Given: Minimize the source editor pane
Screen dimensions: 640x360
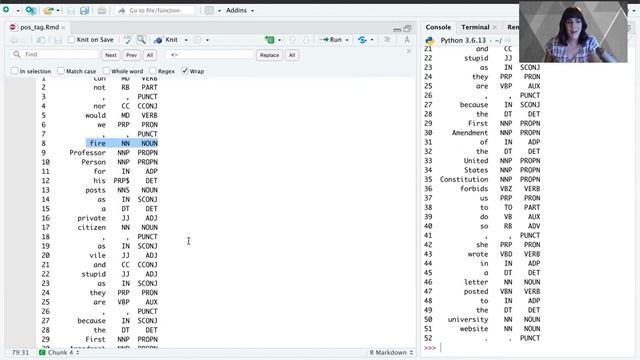Looking at the screenshot, I should point(397,29).
